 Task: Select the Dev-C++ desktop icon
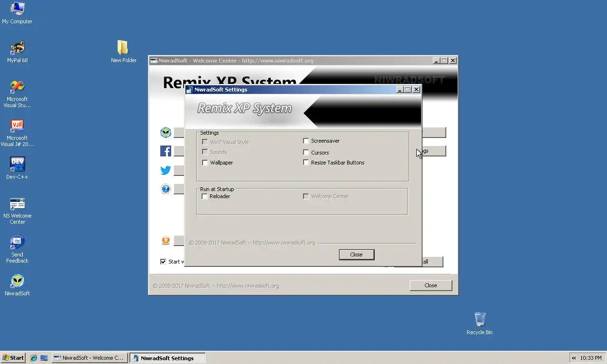[17, 164]
